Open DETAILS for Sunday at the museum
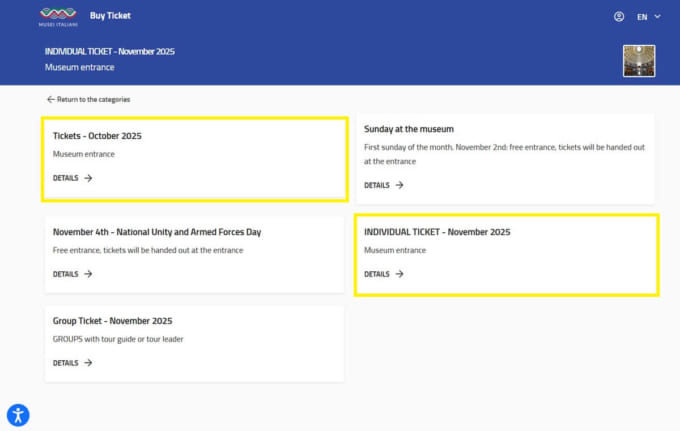Image resolution: width=680 pixels, height=431 pixels. 377,185
